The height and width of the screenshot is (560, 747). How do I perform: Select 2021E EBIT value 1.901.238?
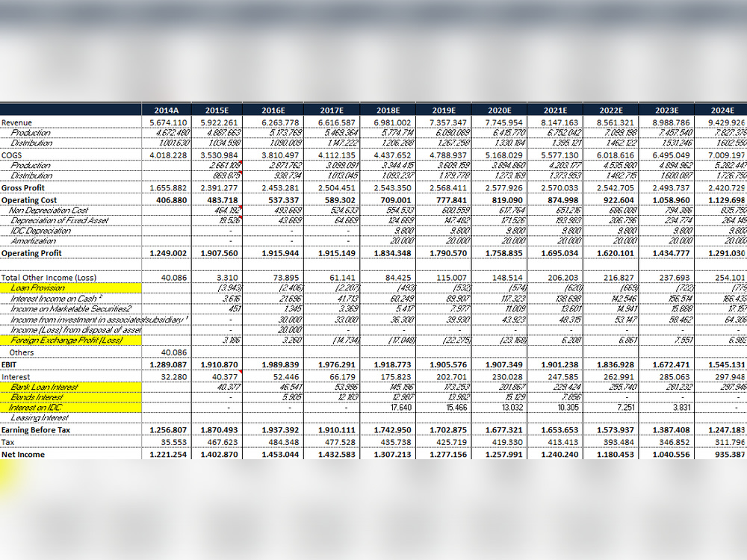560,365
